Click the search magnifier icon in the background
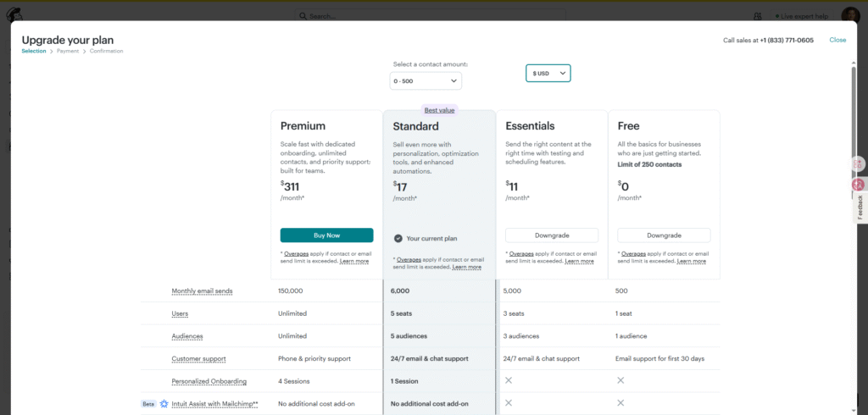 [x=303, y=16]
